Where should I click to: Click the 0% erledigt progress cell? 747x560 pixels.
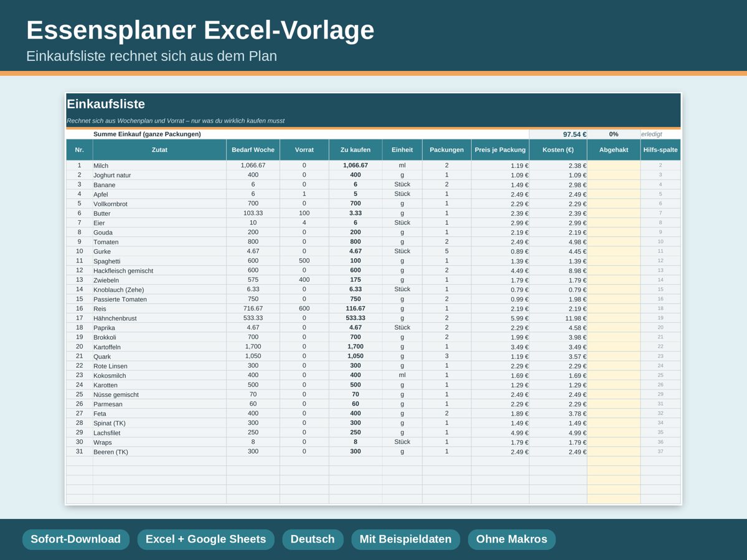614,134
